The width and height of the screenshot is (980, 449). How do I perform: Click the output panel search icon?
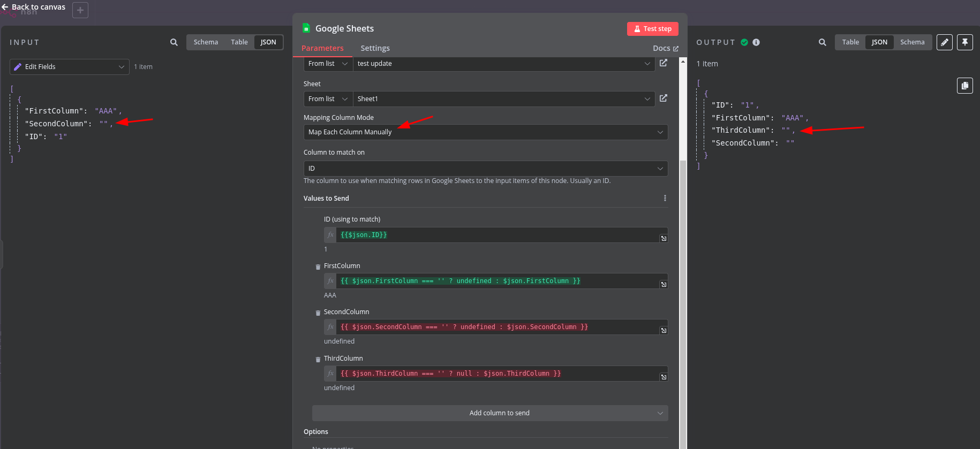point(823,42)
